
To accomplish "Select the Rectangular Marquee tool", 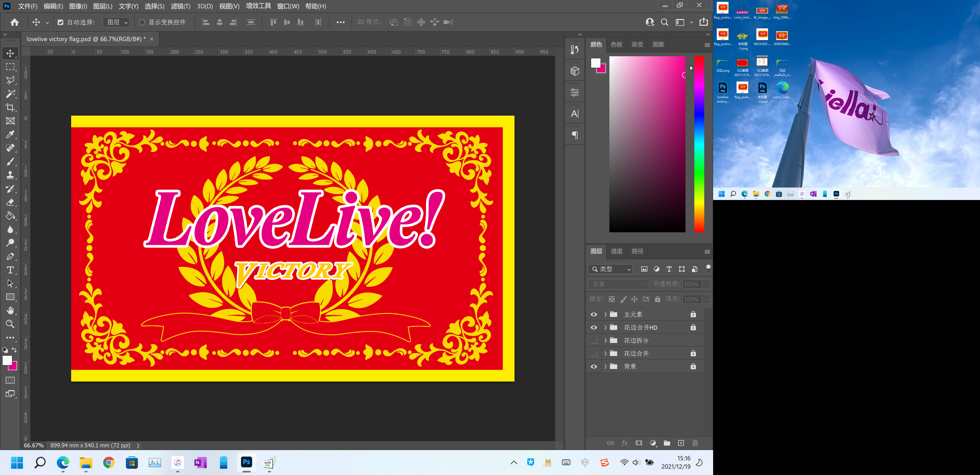I will 10,67.
